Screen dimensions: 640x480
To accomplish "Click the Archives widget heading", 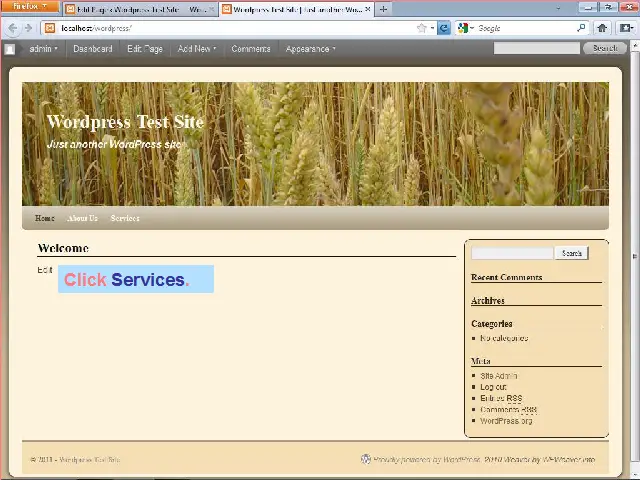I will (x=488, y=300).
